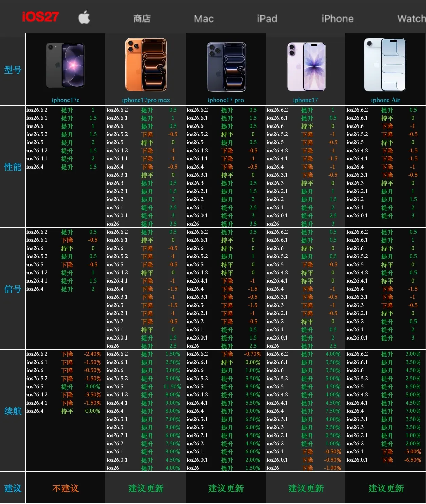Image resolution: width=426 pixels, height=504 pixels.
Task: Click the Apple logo icon
Action: 84,17
